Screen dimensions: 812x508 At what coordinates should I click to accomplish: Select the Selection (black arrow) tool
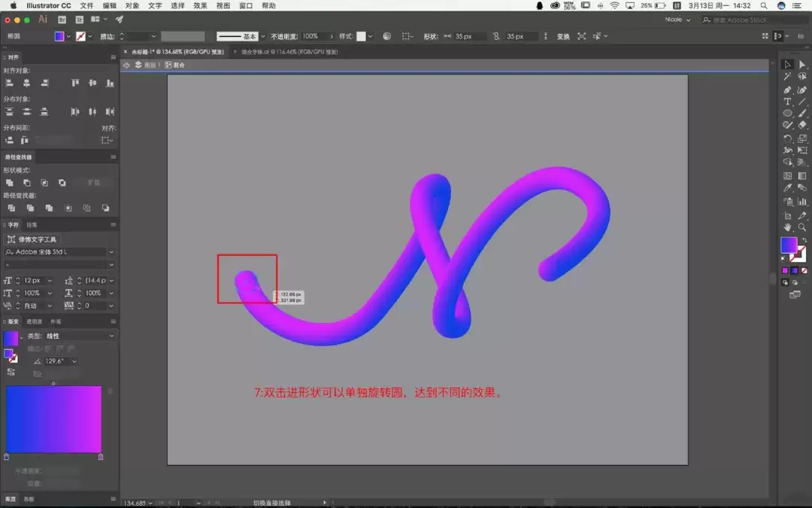click(787, 65)
